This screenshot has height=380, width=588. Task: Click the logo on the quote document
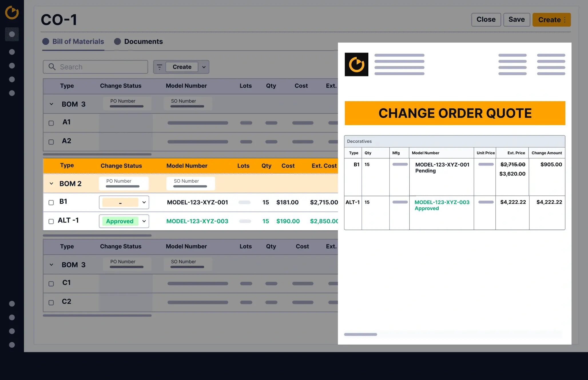coord(356,64)
